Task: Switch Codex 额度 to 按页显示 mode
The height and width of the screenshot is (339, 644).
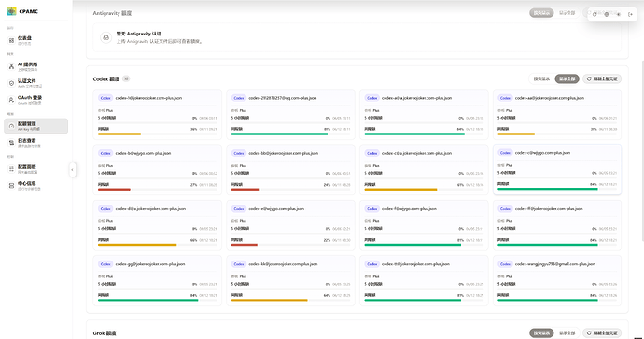Action: tap(541, 78)
